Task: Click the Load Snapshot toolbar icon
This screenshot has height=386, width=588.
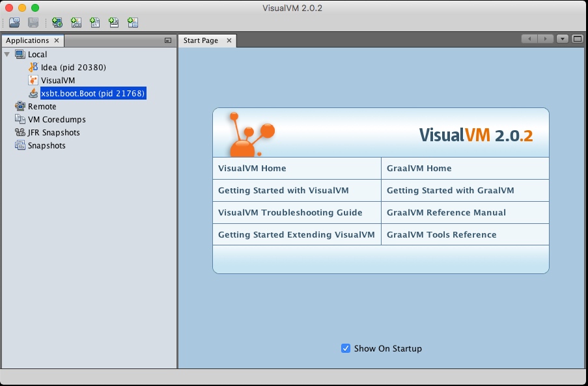Action: coord(14,23)
